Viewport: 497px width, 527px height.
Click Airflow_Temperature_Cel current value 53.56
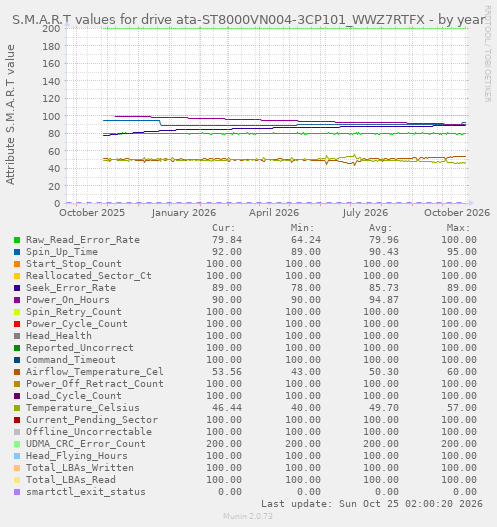coord(227,372)
